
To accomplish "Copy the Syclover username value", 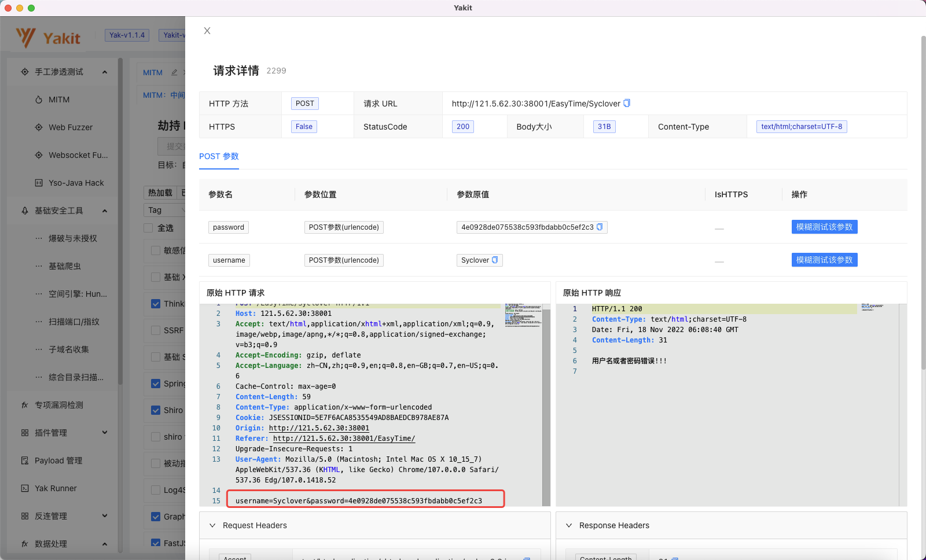I will tap(495, 260).
